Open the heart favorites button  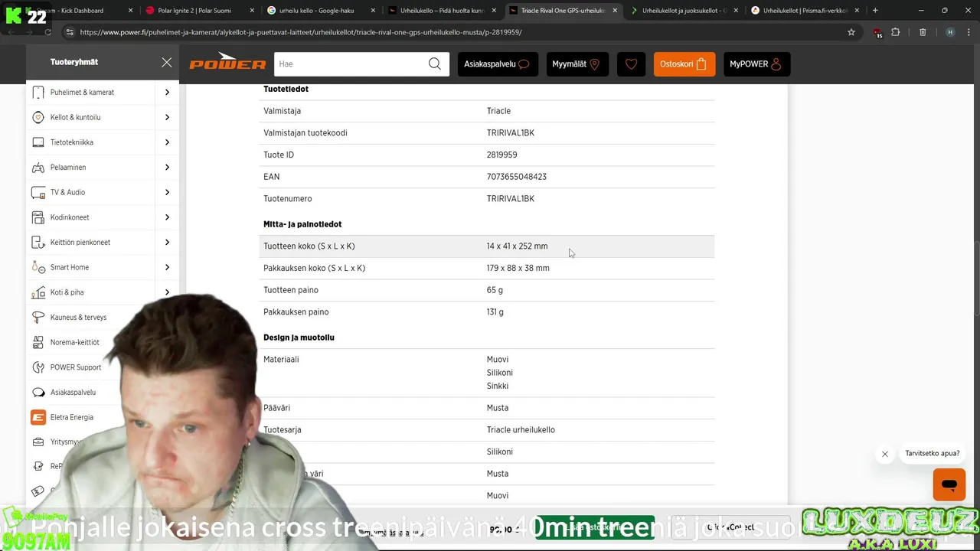[631, 64]
